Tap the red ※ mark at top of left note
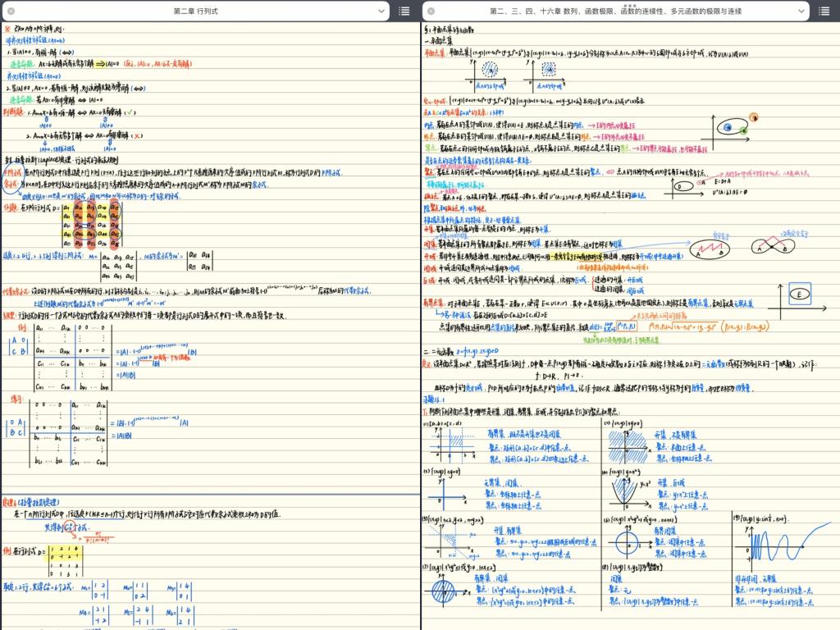840x630 pixels. coord(7,29)
